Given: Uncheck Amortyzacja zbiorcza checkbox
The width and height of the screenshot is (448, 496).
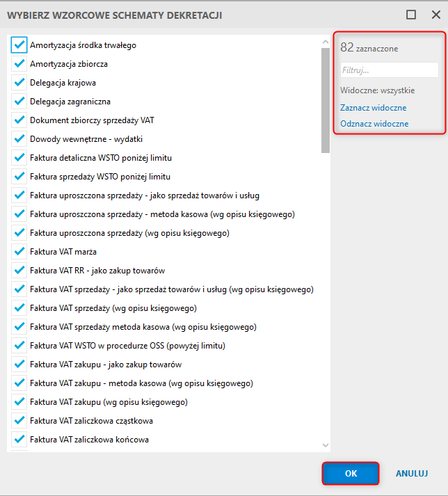Looking at the screenshot, I should pos(19,64).
